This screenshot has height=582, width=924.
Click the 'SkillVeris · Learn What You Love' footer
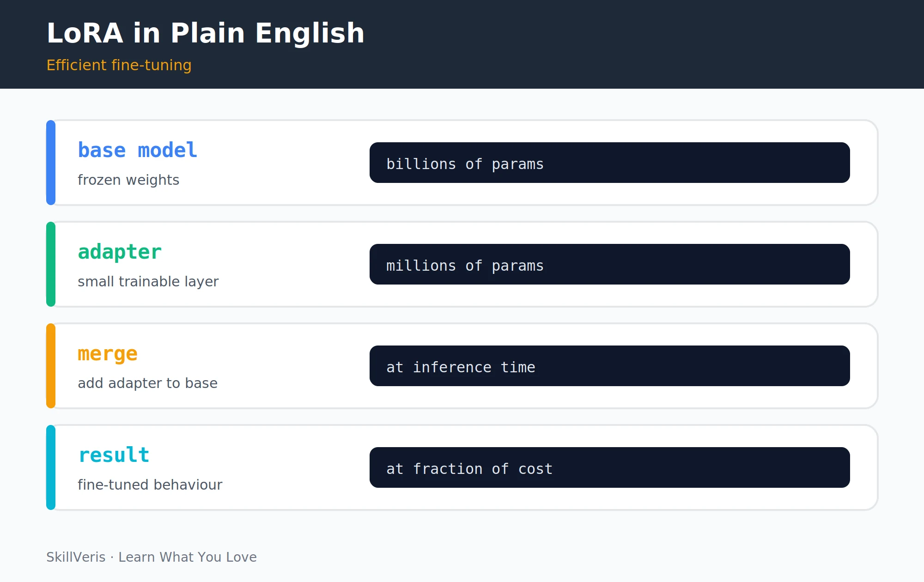(x=152, y=557)
